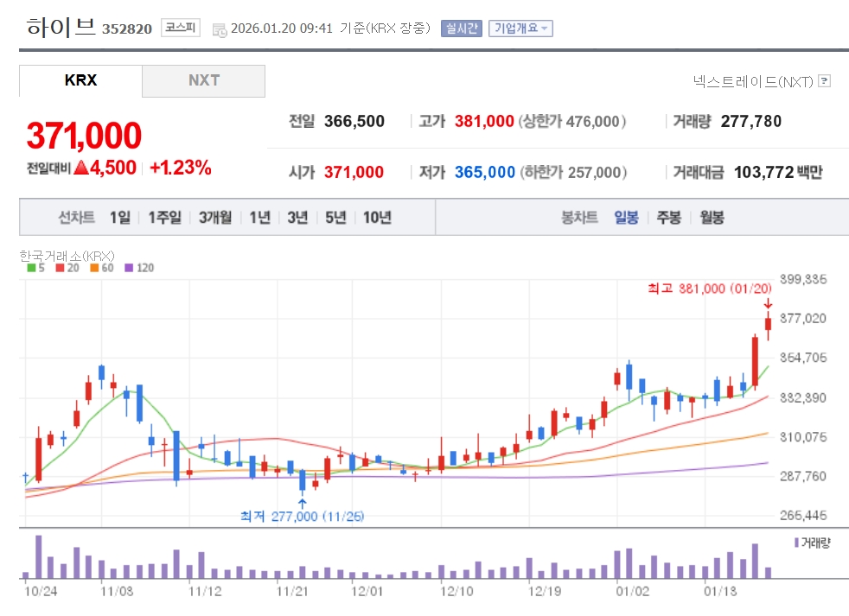Select the 1년 line chart period
This screenshot has height=616, width=849.
pos(260,218)
